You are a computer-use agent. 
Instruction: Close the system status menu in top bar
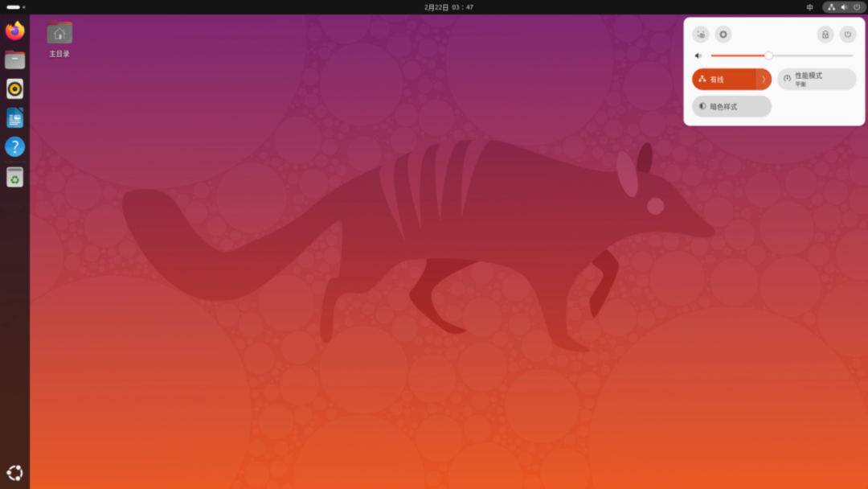(x=844, y=7)
